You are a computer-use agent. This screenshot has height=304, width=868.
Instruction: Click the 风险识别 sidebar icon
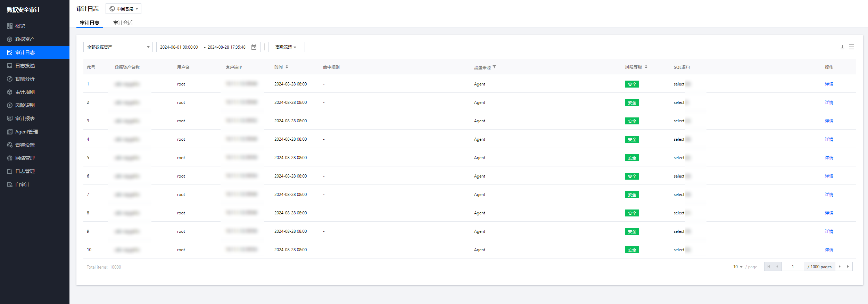[10, 105]
